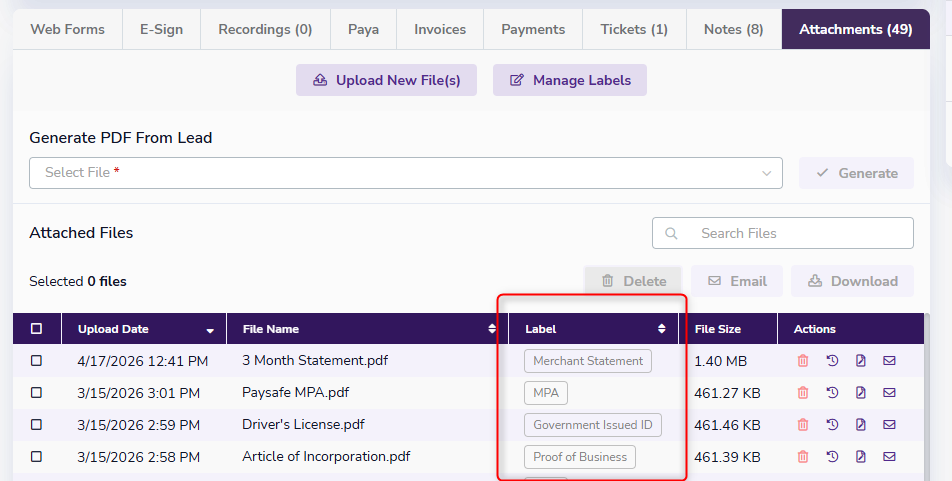Delete the 3 Month Statement.pdf file via trash icon
952x481 pixels.
803,361
